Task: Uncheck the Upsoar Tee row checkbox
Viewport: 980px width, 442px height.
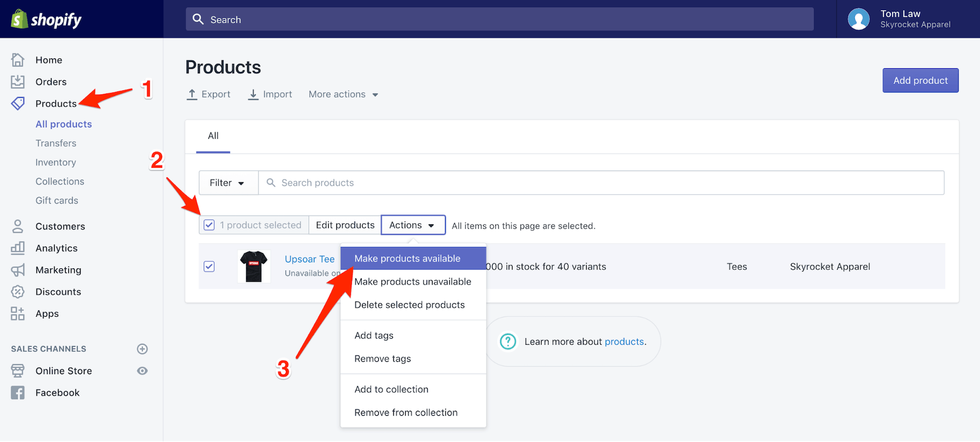Action: (x=210, y=267)
